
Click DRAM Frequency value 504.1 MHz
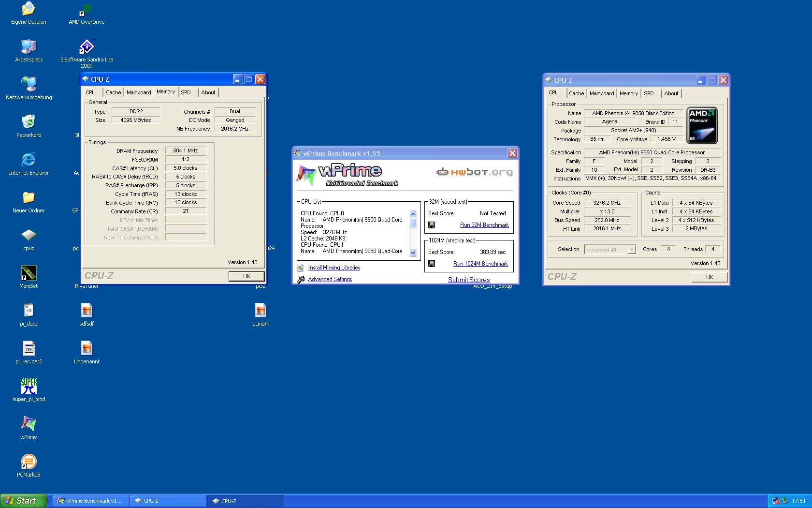pos(186,150)
